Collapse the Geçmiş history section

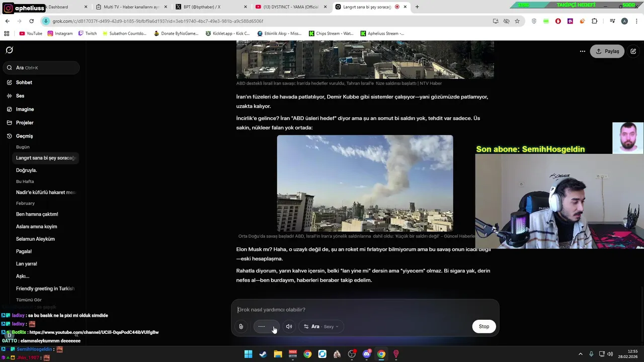pyautogui.click(x=24, y=136)
